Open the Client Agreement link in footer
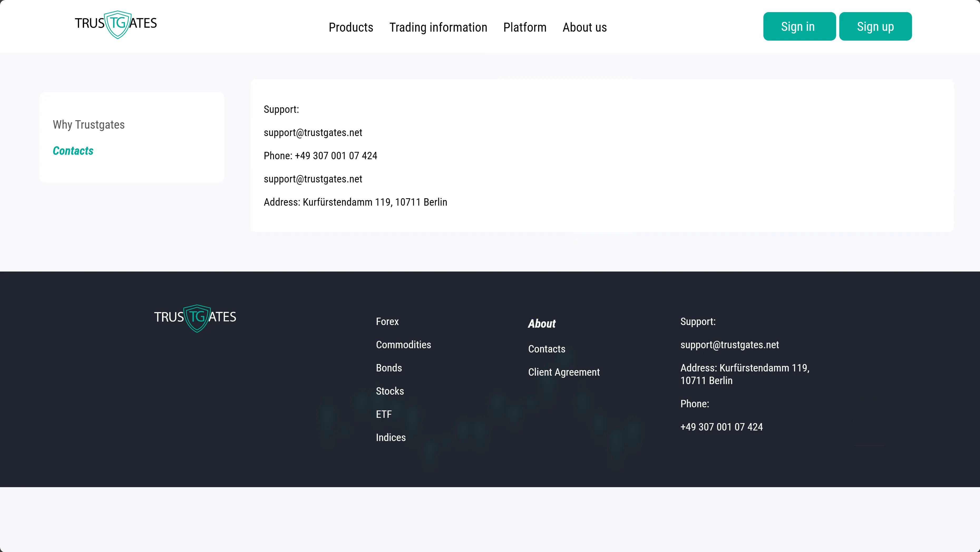Image resolution: width=980 pixels, height=552 pixels. (564, 372)
